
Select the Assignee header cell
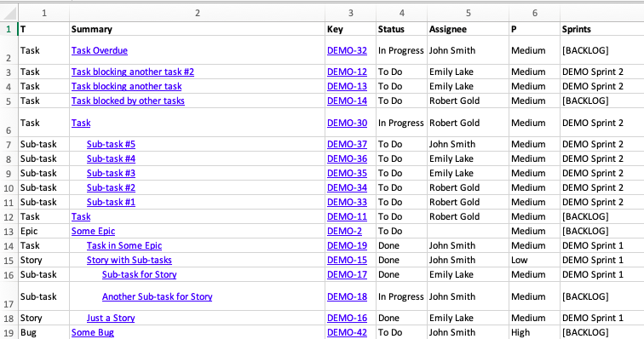point(468,29)
